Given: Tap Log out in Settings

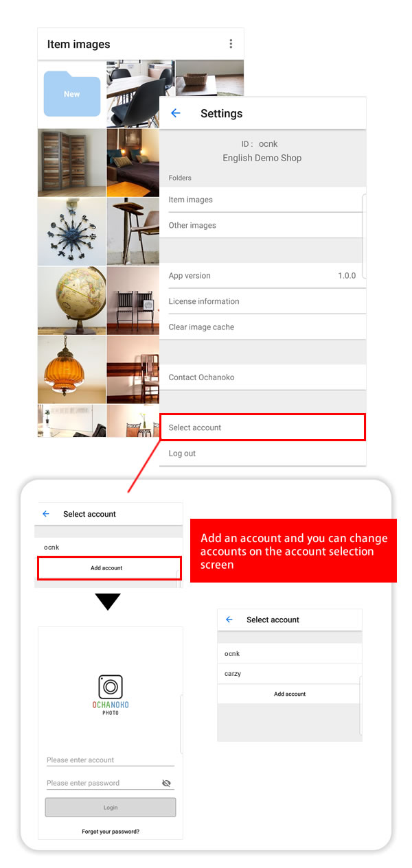Looking at the screenshot, I should point(262,454).
